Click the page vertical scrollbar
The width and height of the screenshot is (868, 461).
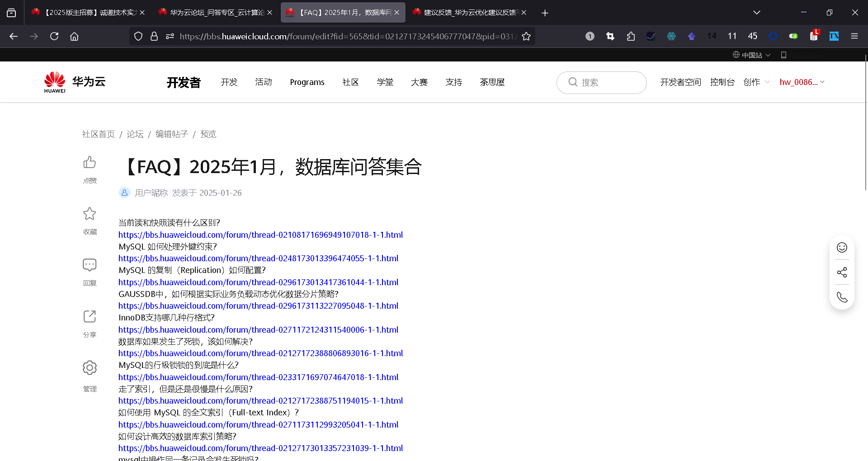(866, 122)
